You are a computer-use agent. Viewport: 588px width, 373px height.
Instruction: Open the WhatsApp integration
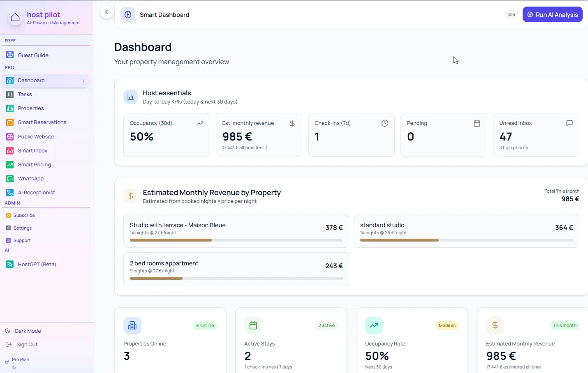(30, 178)
